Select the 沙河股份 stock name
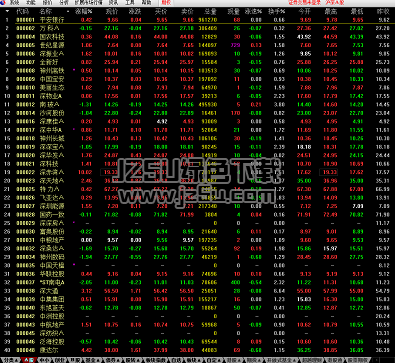The image size is (395, 363). tap(52, 113)
